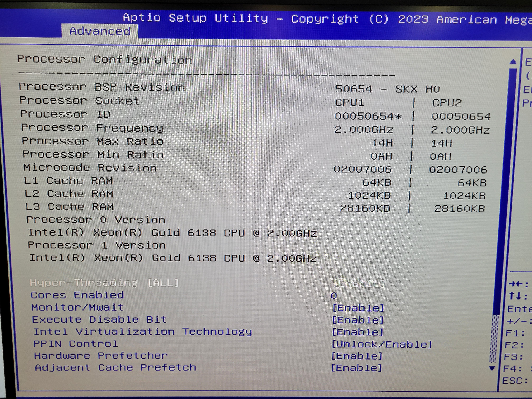The height and width of the screenshot is (399, 532).
Task: Click the ESC: key hint
Action: pos(515,381)
